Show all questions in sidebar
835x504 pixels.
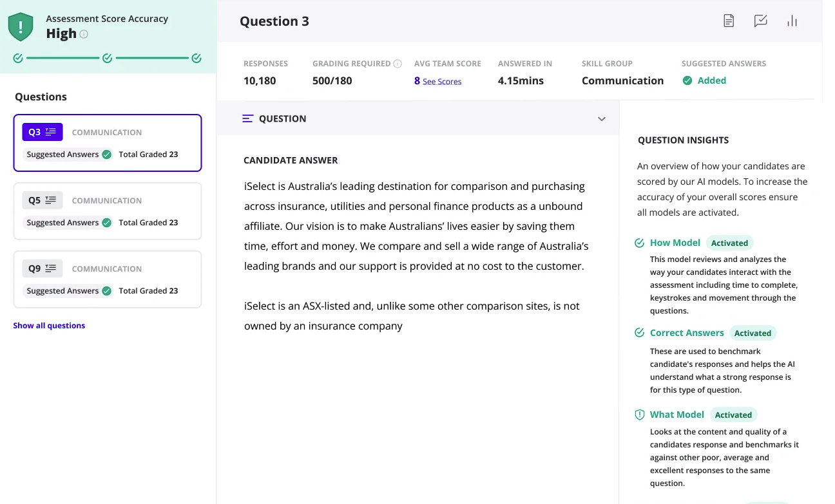49,326
